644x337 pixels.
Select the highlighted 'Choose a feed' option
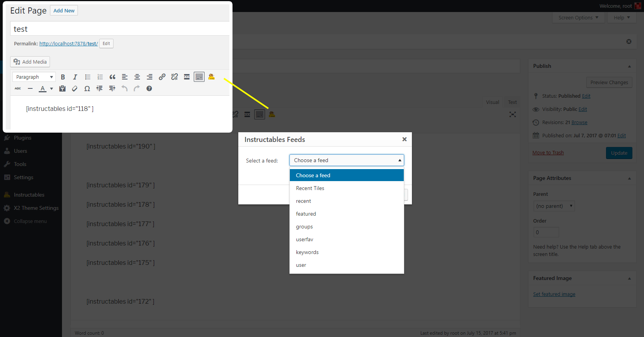pyautogui.click(x=347, y=175)
